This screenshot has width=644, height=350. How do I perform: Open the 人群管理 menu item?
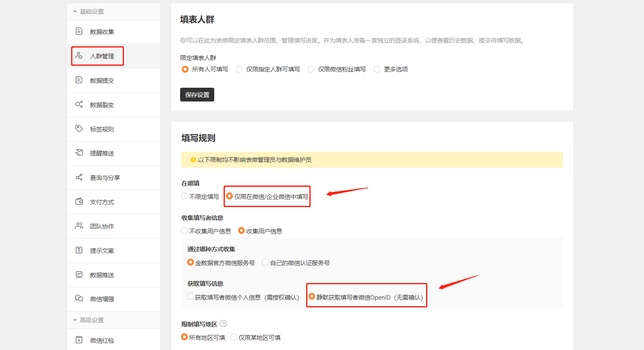pyautogui.click(x=102, y=56)
